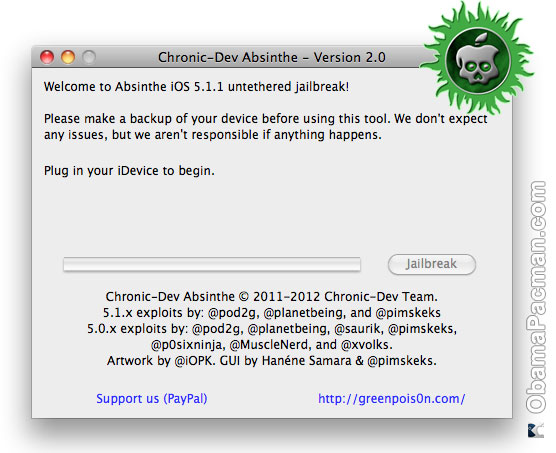Click the @iOPK artwork credit

[194, 361]
